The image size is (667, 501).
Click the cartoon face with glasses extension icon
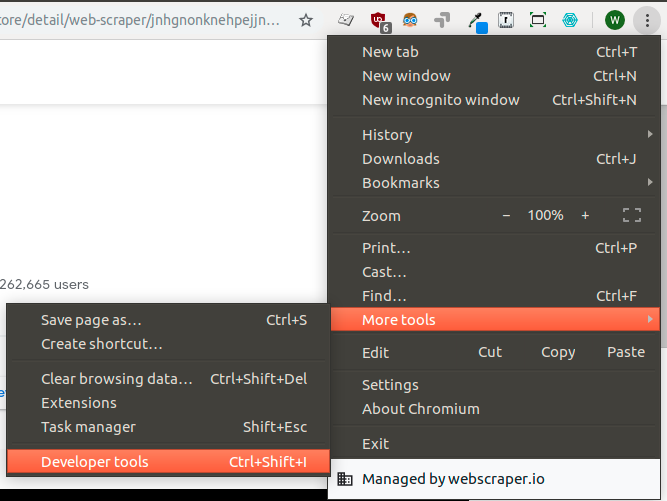point(410,20)
